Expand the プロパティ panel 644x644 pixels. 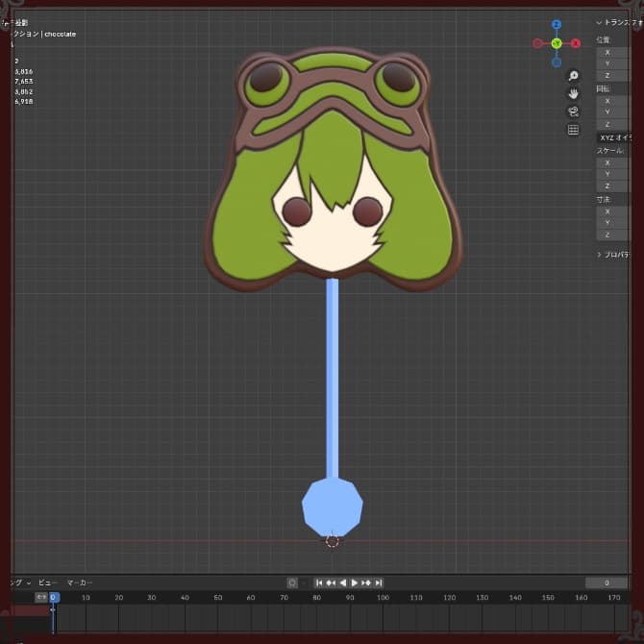tap(600, 255)
